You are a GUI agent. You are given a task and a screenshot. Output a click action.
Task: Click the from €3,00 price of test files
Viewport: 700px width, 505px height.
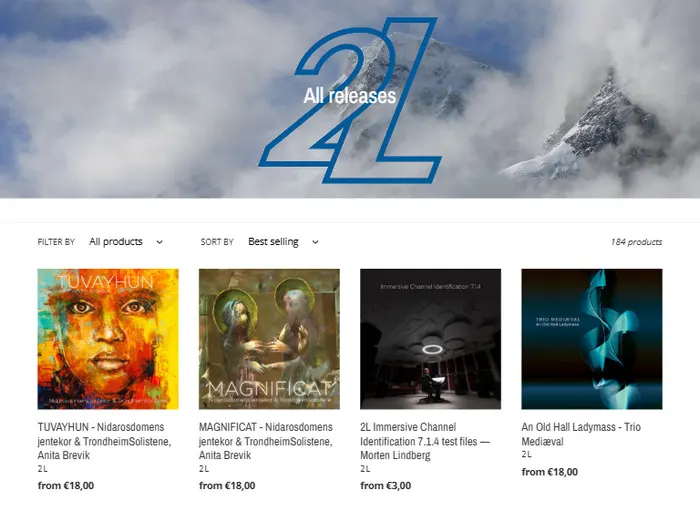point(386,485)
